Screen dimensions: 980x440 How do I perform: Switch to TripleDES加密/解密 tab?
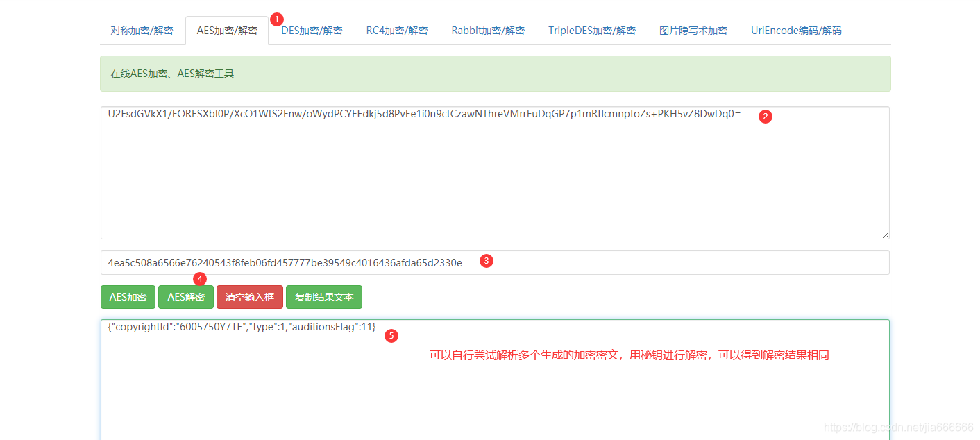coord(592,31)
